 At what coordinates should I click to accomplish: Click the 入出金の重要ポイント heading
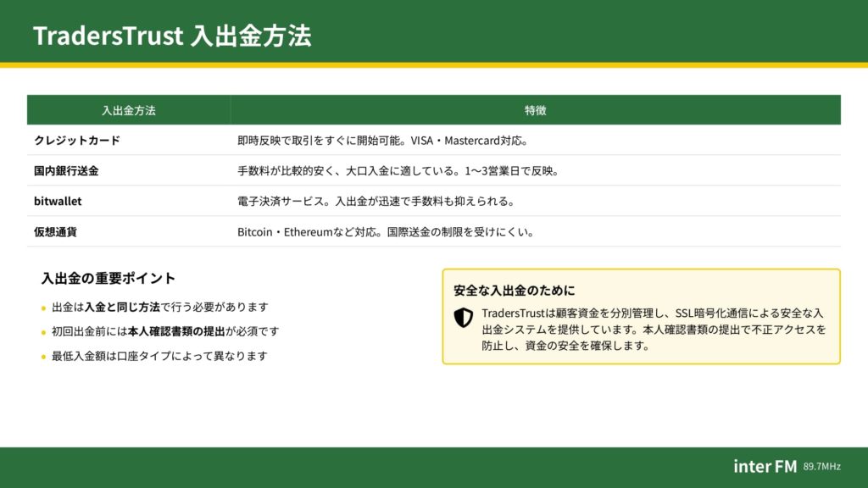(x=108, y=278)
